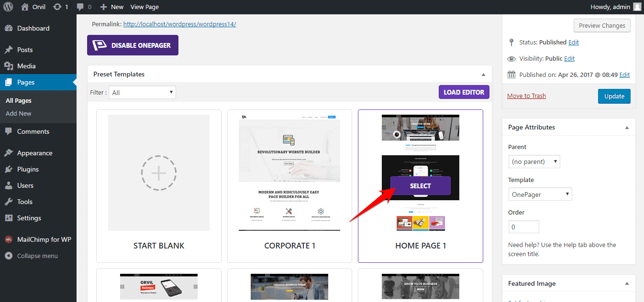This screenshot has width=644, height=302.
Task: Collapse the Page Attributes panel
Action: click(x=627, y=128)
